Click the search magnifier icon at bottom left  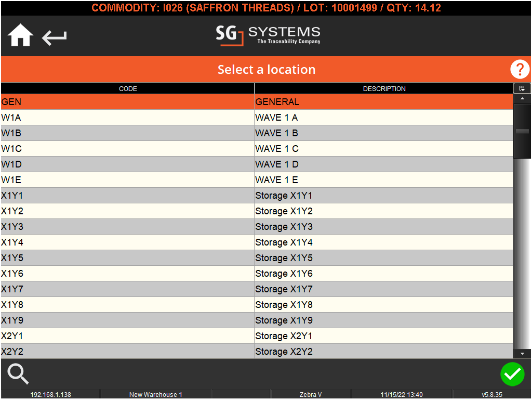tap(17, 374)
